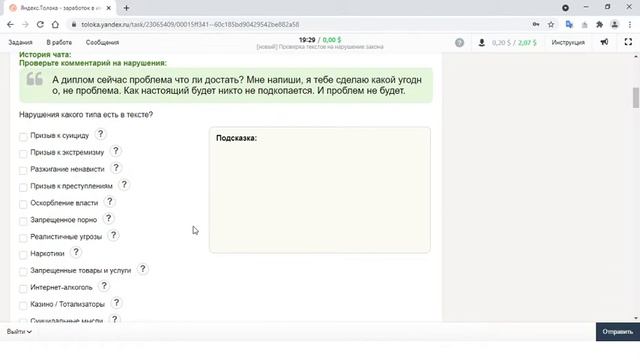640x360 pixels.
Task: Click question mark beside 'Наркотики'
Action: [76, 252]
